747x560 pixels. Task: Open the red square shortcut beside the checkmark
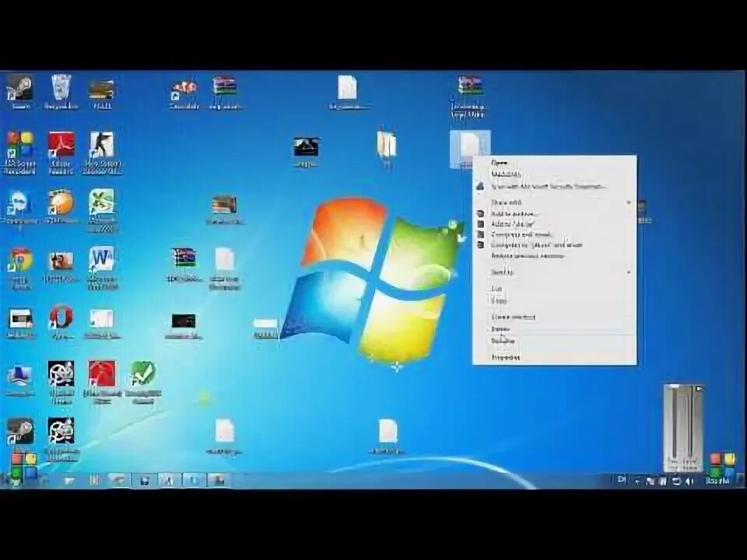[x=102, y=381]
